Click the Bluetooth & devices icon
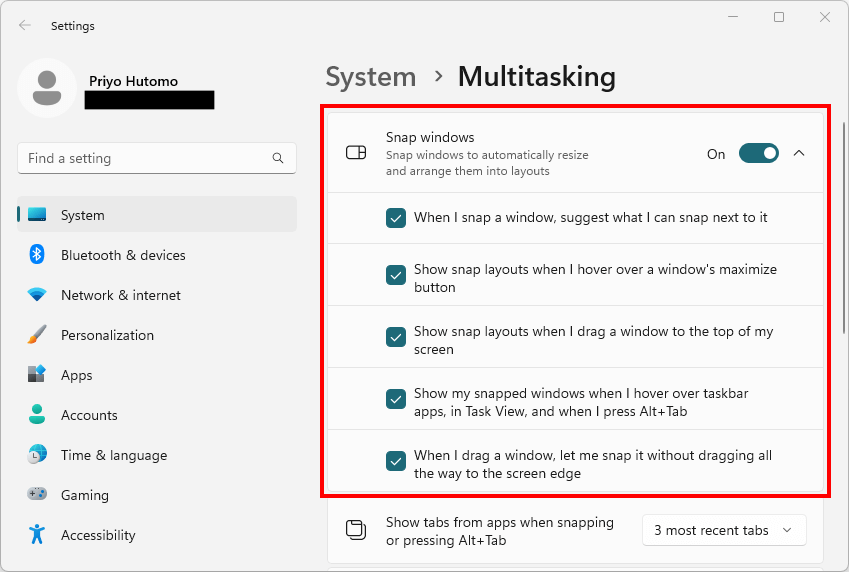Screen dimensions: 849x572 click(37, 255)
